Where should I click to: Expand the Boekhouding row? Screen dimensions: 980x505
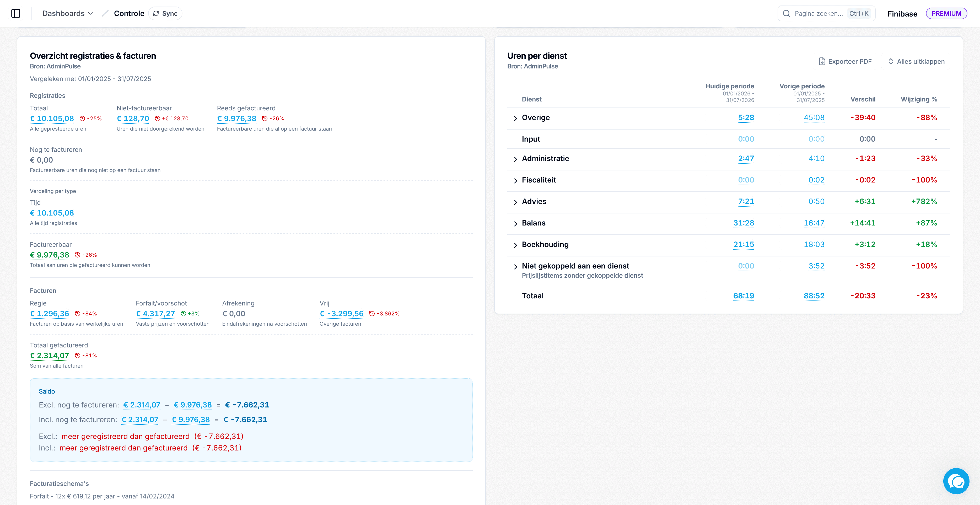515,245
